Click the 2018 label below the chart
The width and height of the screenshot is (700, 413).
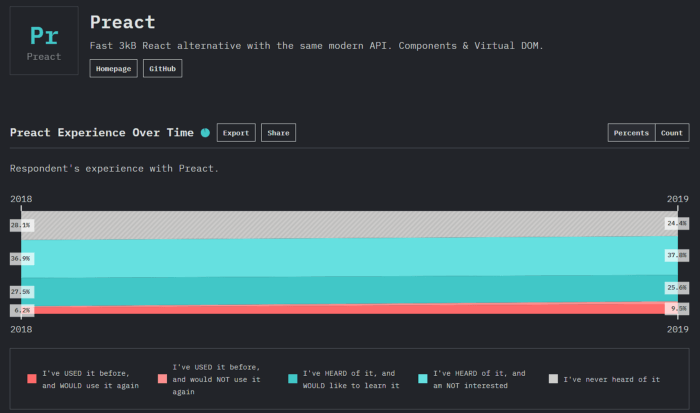(x=21, y=329)
